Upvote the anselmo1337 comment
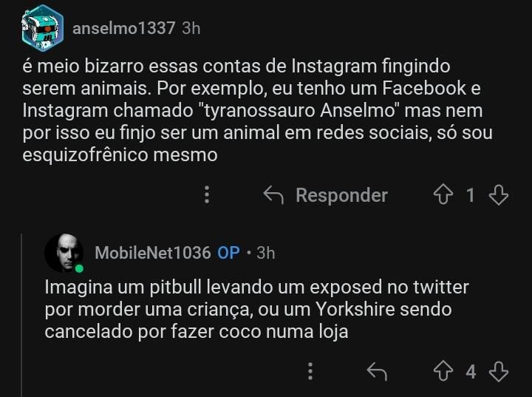The image size is (532, 397). pos(444,195)
